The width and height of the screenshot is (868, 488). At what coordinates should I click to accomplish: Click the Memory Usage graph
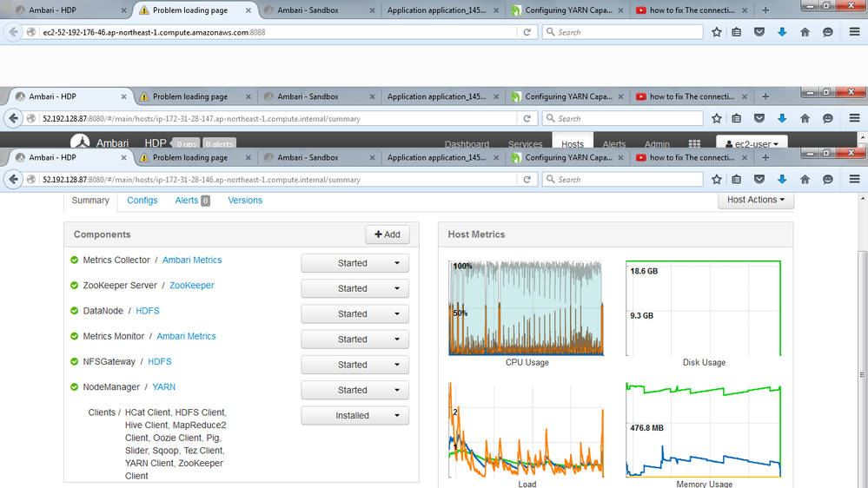(704, 430)
